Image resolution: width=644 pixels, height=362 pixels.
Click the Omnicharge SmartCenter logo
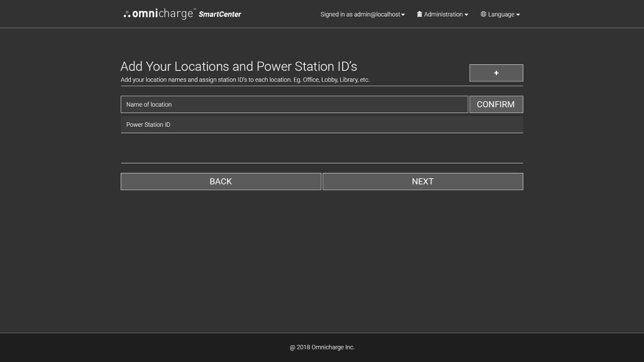[182, 14]
